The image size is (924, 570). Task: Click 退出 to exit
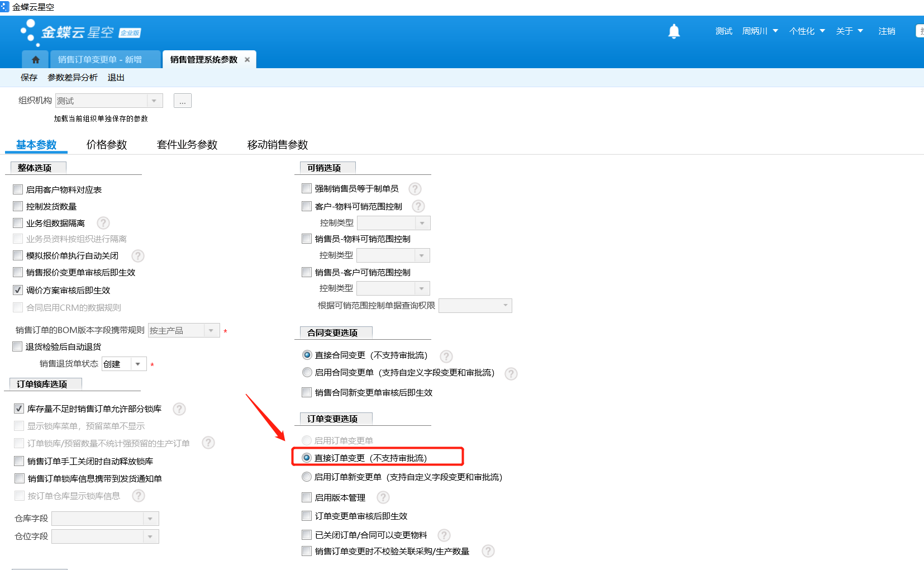(x=116, y=78)
